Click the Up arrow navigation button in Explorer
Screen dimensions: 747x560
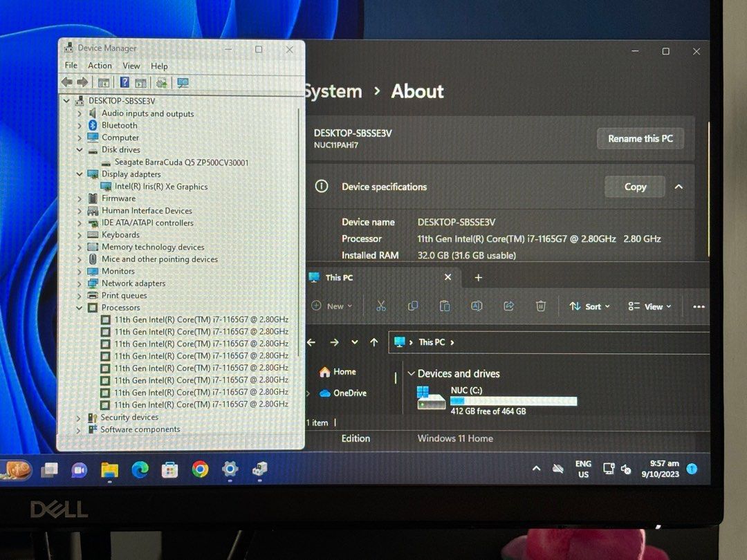374,342
